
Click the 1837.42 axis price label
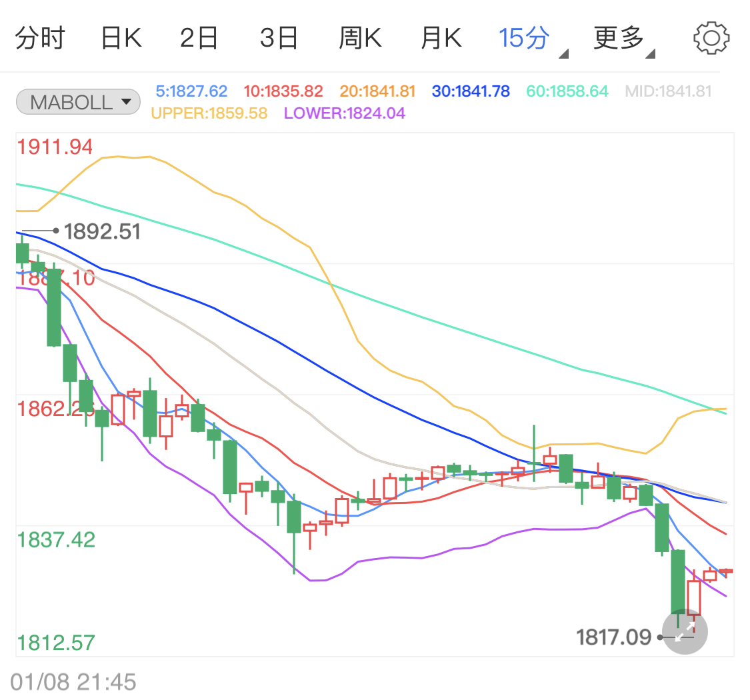coord(56,540)
